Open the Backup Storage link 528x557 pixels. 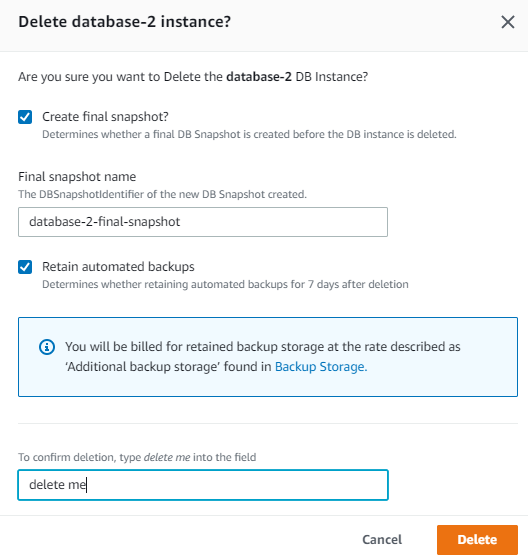(321, 367)
